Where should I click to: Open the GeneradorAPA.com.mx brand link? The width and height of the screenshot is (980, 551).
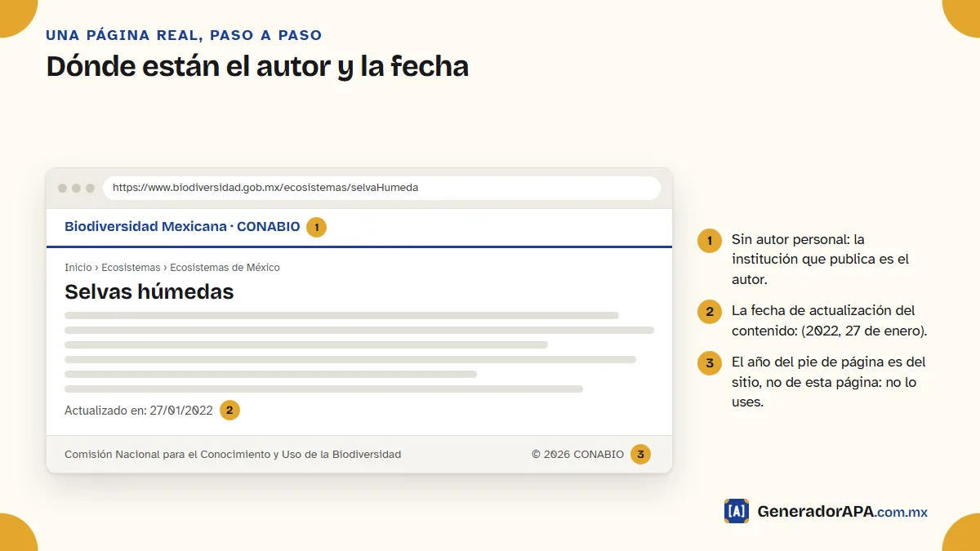[x=843, y=512]
